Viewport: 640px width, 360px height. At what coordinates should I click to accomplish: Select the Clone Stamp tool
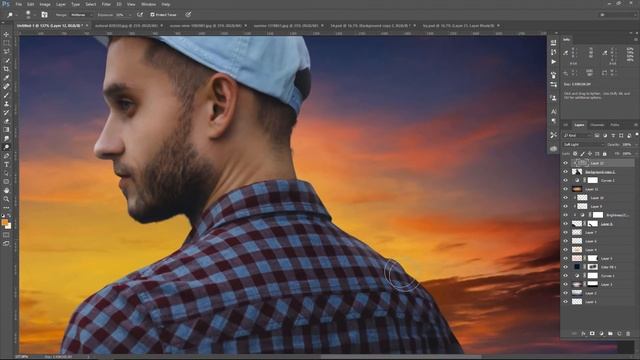6,104
